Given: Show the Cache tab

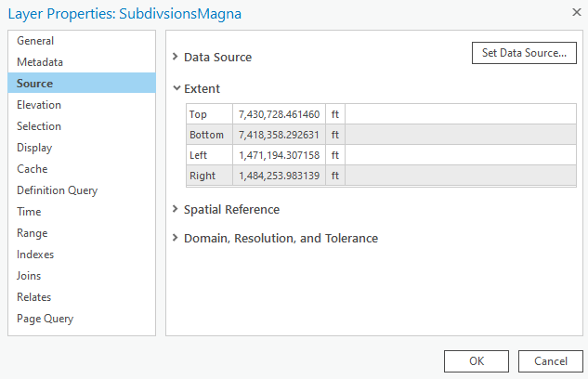Looking at the screenshot, I should [32, 169].
